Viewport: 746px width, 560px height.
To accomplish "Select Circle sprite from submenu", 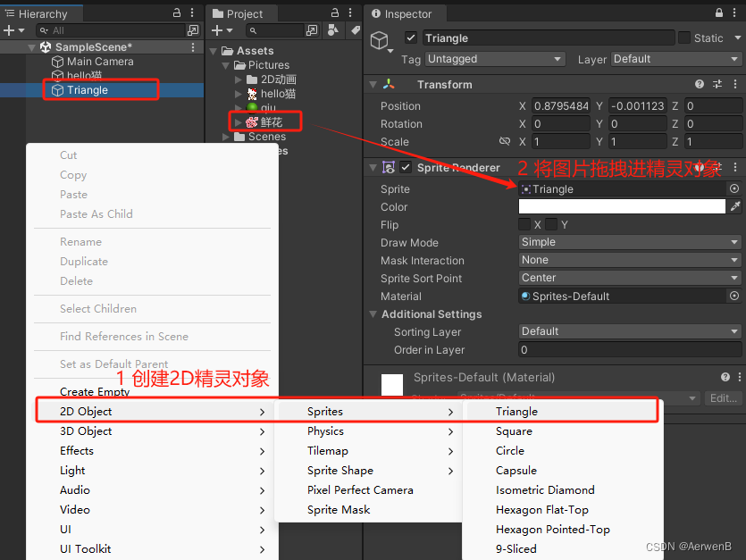I will click(x=561, y=450).
